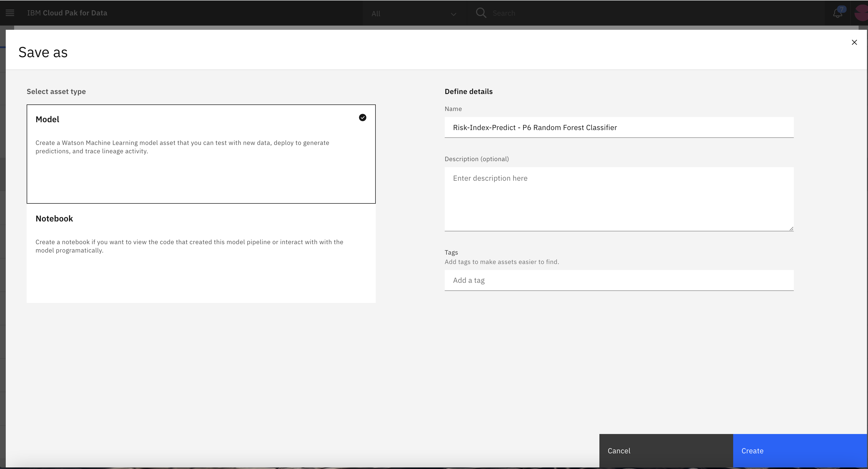Click the Select asset type label
Image resolution: width=868 pixels, height=469 pixels.
(x=56, y=92)
